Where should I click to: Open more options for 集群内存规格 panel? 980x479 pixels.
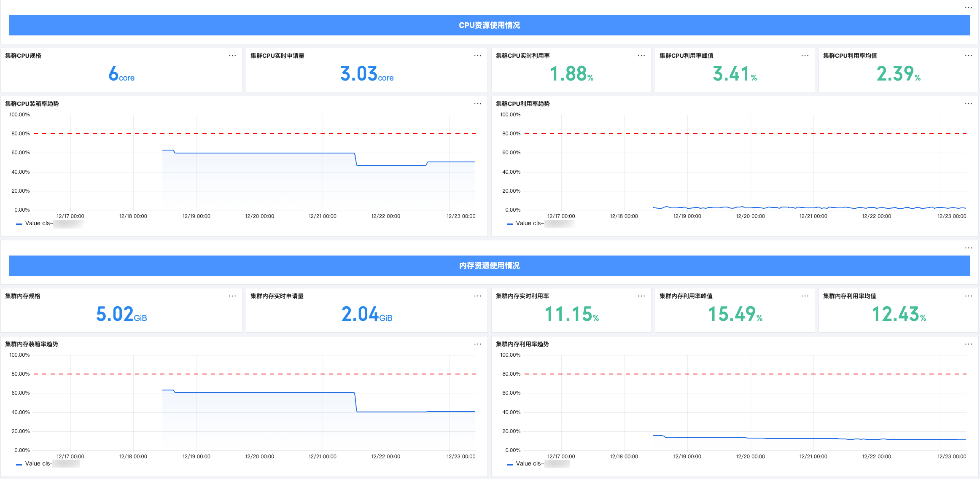[x=232, y=296]
